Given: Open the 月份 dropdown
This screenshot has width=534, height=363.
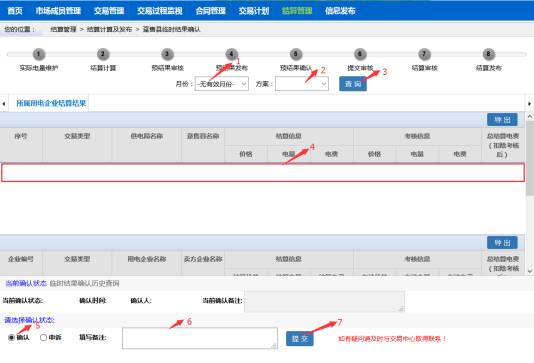Looking at the screenshot, I should [x=222, y=84].
